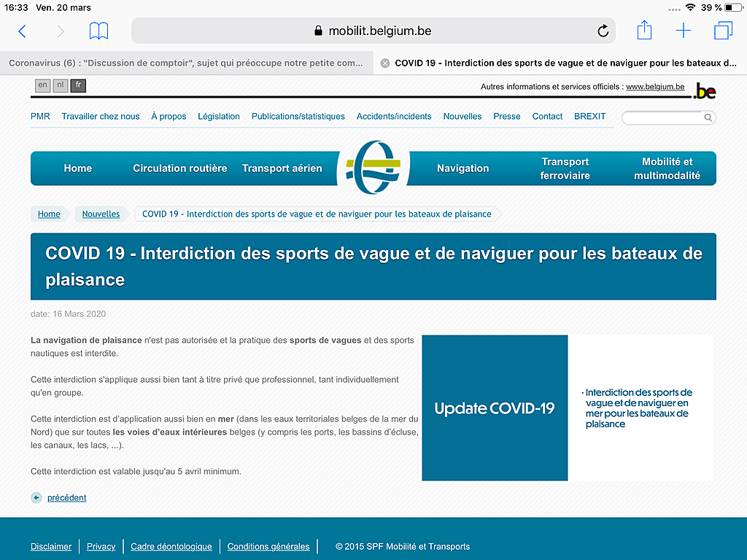Image resolution: width=747 pixels, height=560 pixels.
Task: Open Transport aérien section
Action: (282, 168)
